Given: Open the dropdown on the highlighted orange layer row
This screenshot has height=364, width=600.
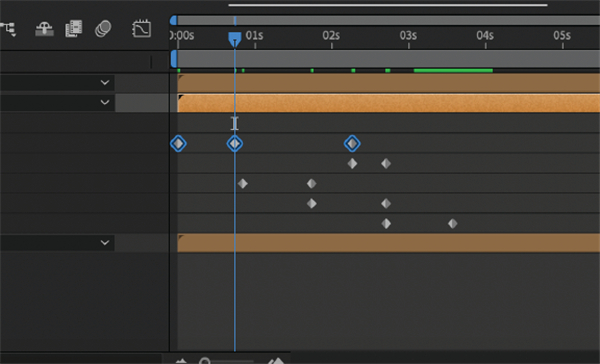Looking at the screenshot, I should pyautogui.click(x=104, y=103).
